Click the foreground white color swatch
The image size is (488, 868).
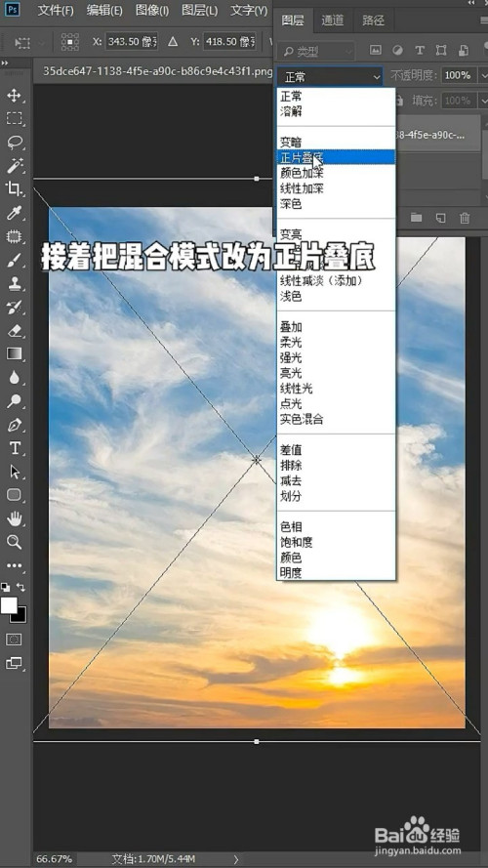click(9, 605)
